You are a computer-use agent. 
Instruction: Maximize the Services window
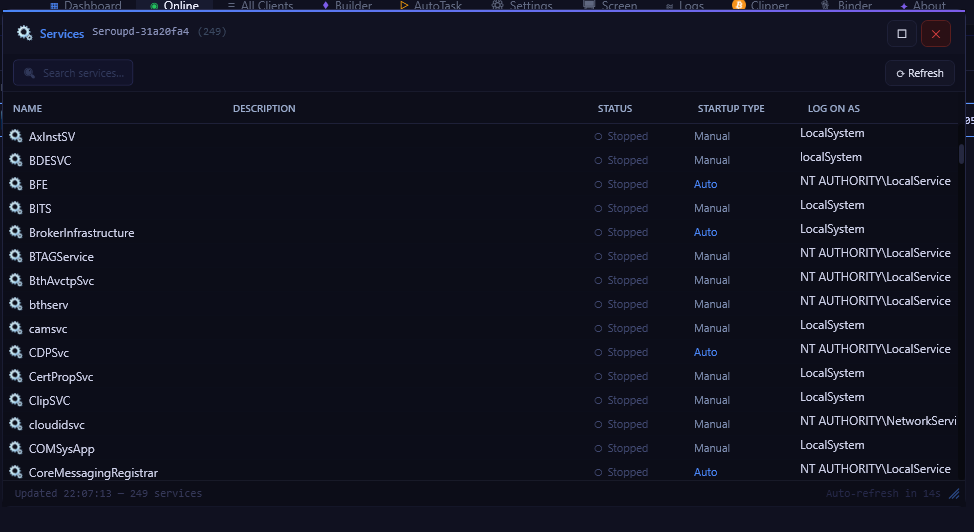click(902, 34)
